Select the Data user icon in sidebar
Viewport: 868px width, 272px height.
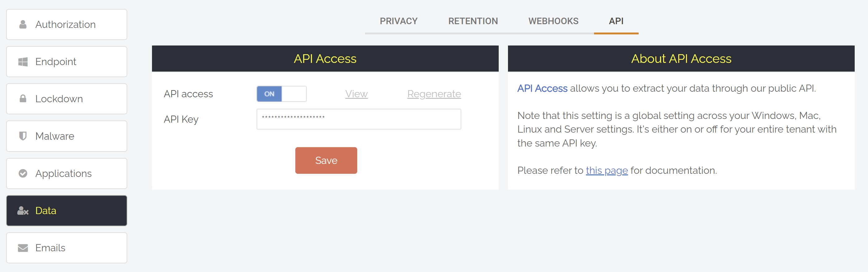pyautogui.click(x=22, y=210)
